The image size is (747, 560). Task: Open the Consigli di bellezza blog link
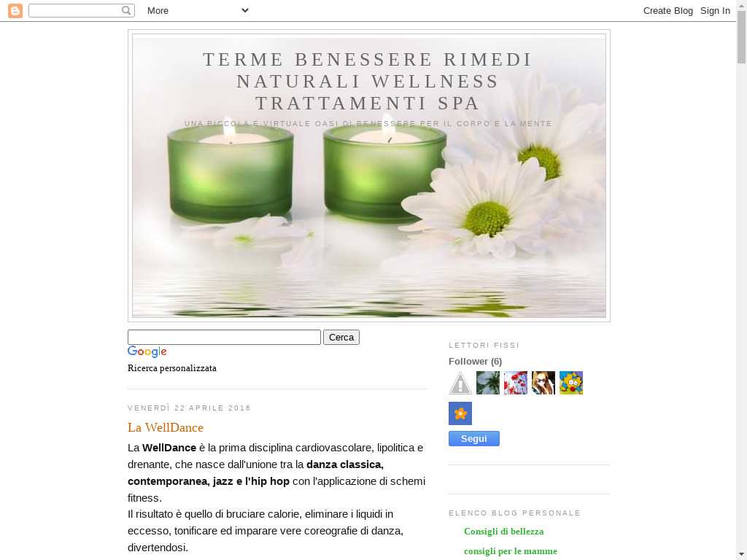[503, 532]
